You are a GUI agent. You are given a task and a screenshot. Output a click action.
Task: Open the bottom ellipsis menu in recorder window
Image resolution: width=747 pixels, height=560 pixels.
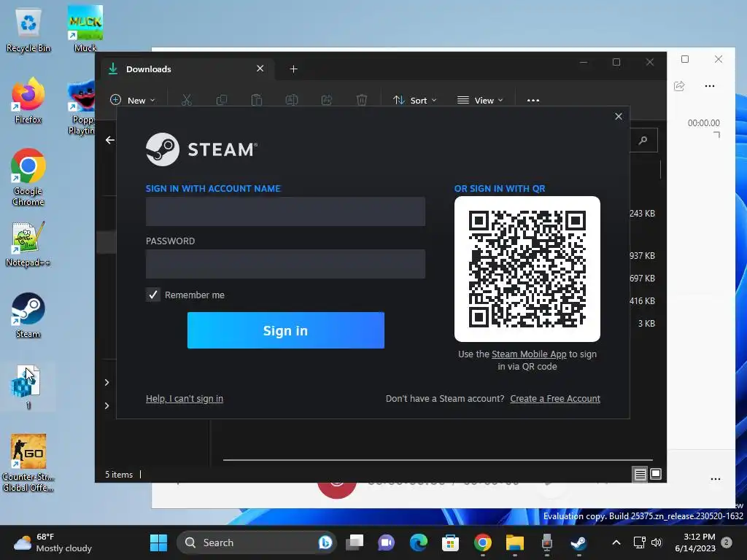coord(716,479)
